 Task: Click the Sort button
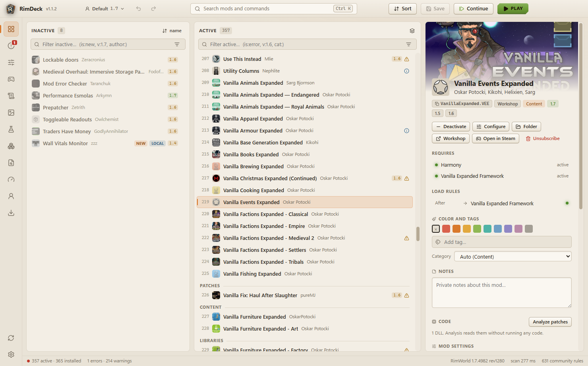[402, 9]
